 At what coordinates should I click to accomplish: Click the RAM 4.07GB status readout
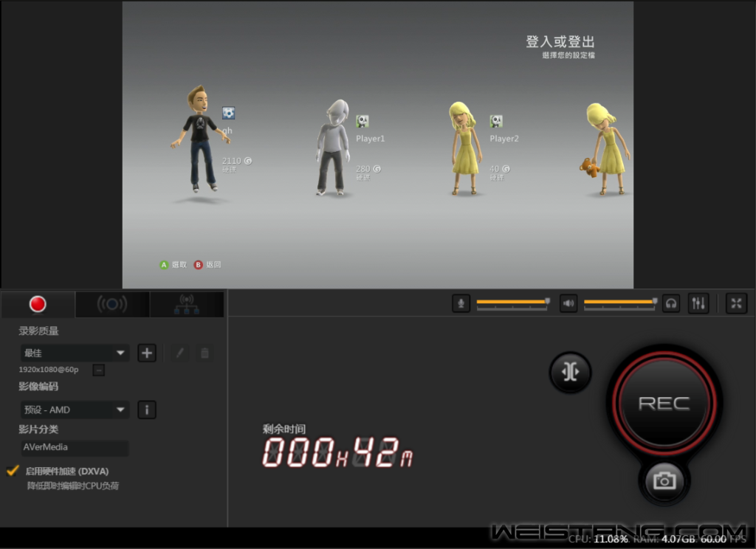[x=666, y=539]
